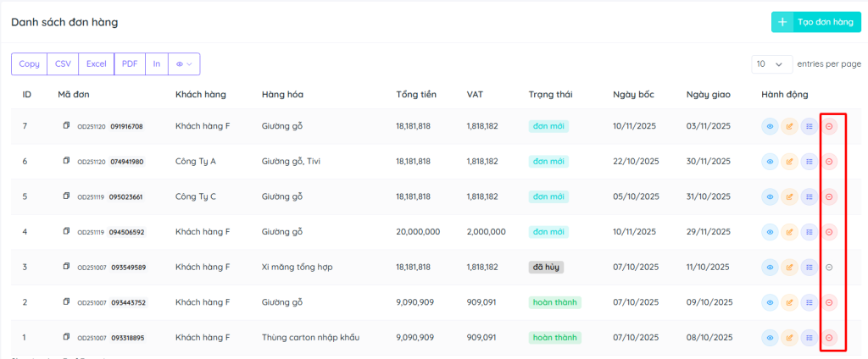Edit order ID 6 using orange pencil icon

coord(790,161)
